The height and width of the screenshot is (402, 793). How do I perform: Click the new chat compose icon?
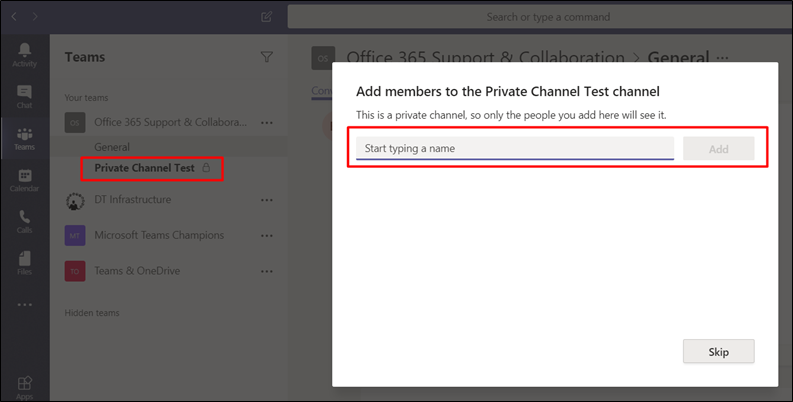pyautogui.click(x=267, y=17)
